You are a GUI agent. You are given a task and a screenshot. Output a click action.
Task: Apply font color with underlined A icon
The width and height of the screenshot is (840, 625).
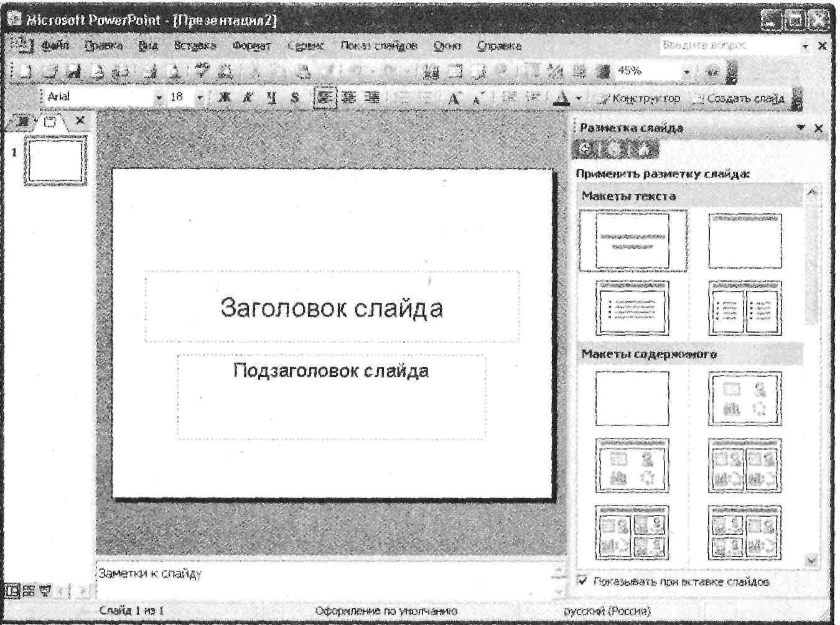click(x=562, y=98)
